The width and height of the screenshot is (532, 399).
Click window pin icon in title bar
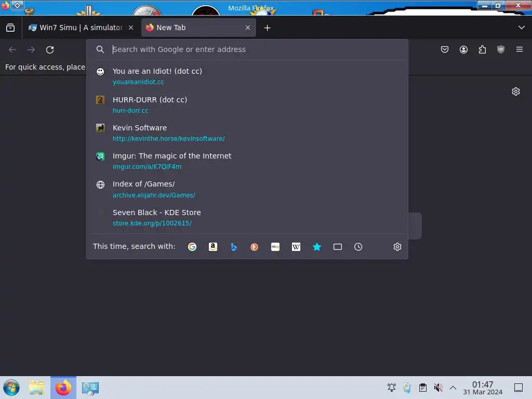click(x=17, y=5)
